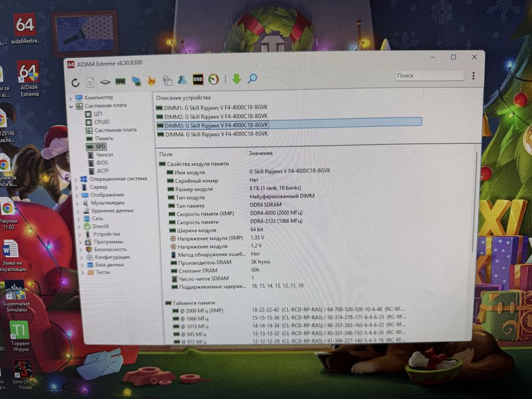The height and width of the screenshot is (399, 532).
Task: Click the Скорость памяти (XMP) row
Action: pos(236,214)
